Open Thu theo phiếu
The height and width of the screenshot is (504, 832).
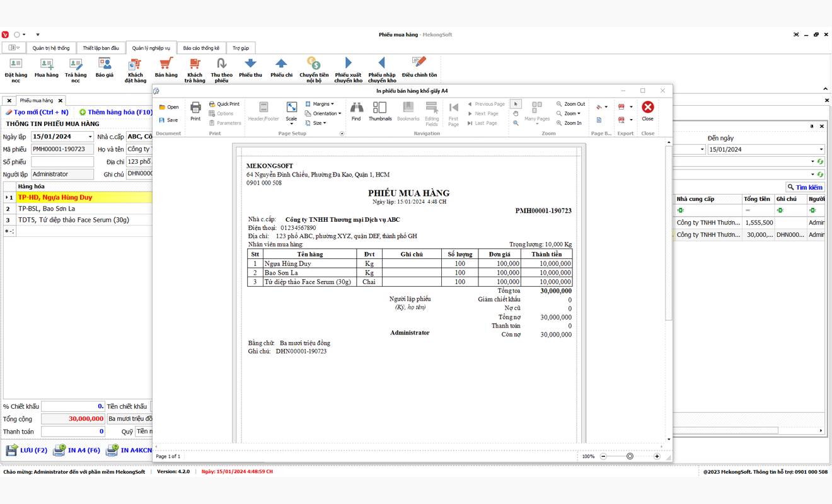pyautogui.click(x=221, y=69)
